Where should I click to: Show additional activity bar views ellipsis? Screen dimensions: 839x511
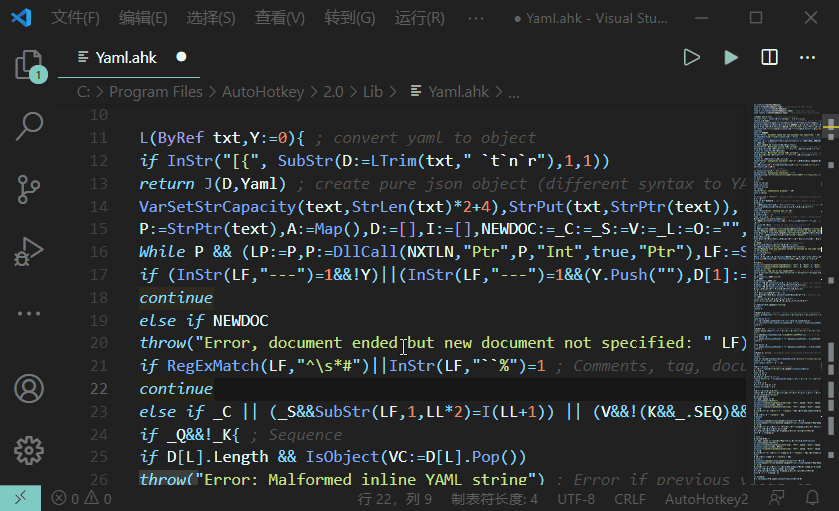(29, 314)
